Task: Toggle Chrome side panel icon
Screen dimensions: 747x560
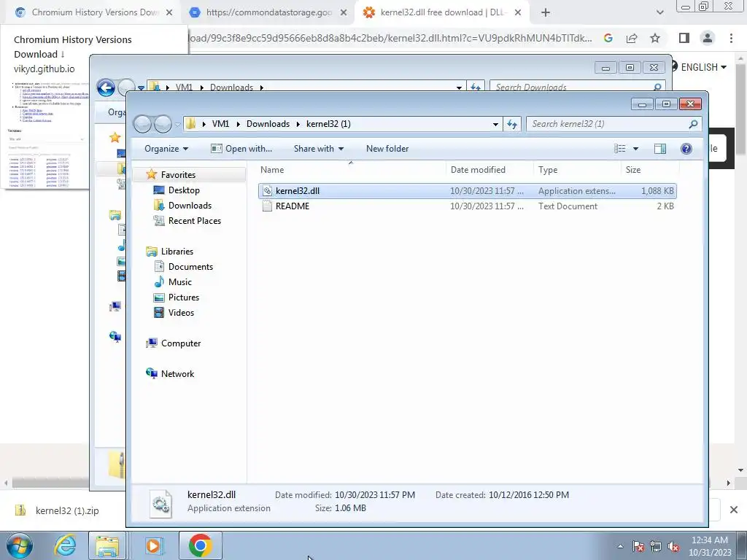Action: click(x=684, y=38)
